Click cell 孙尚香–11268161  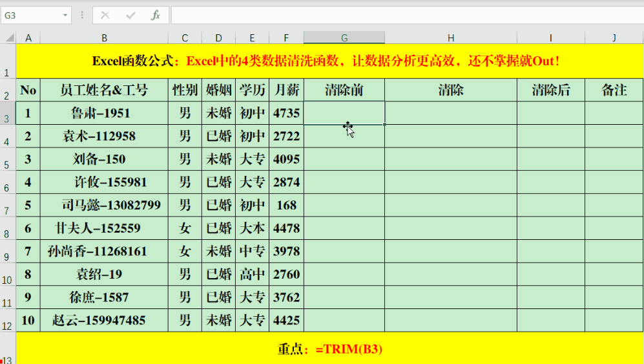coord(105,252)
